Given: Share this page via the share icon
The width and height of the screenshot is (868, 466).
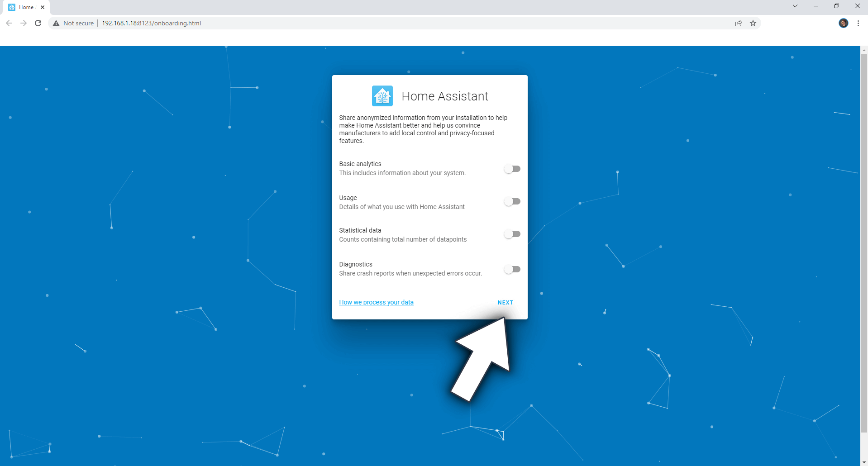Looking at the screenshot, I should 739,23.
